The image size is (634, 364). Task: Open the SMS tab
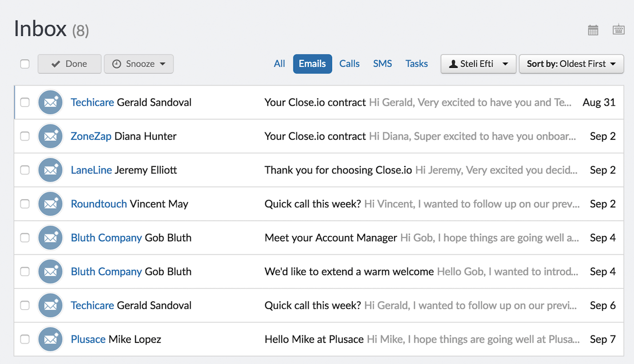[x=383, y=64]
